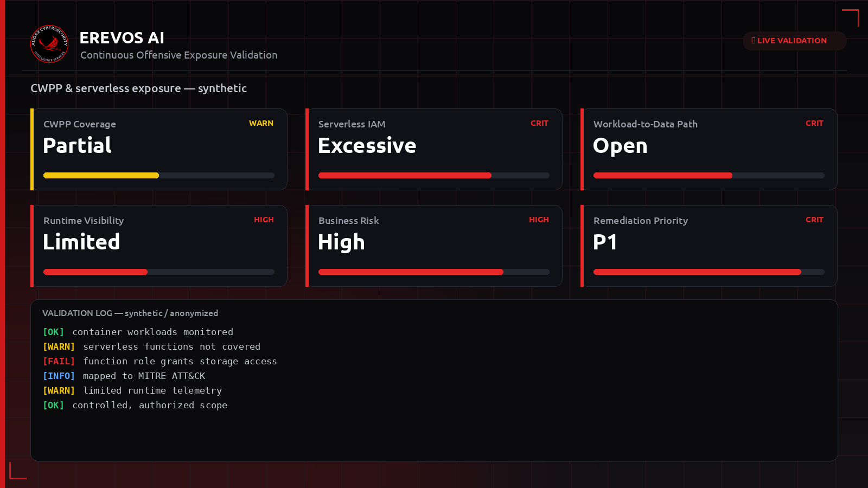The height and width of the screenshot is (488, 868).
Task: Click the Business Risk label
Action: pyautogui.click(x=349, y=221)
